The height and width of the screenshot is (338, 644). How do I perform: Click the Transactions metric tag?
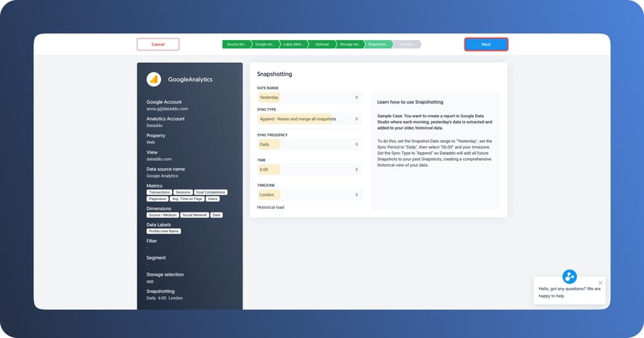click(x=160, y=192)
